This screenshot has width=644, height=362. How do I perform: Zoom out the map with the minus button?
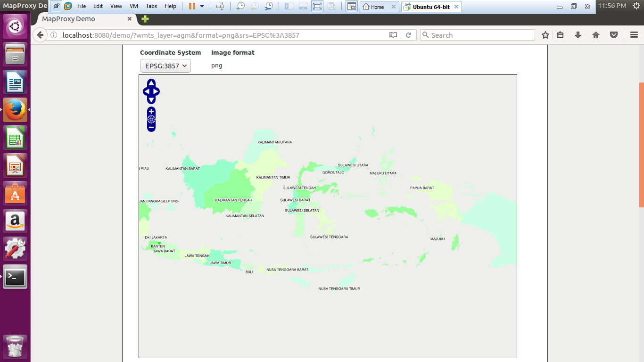151,127
